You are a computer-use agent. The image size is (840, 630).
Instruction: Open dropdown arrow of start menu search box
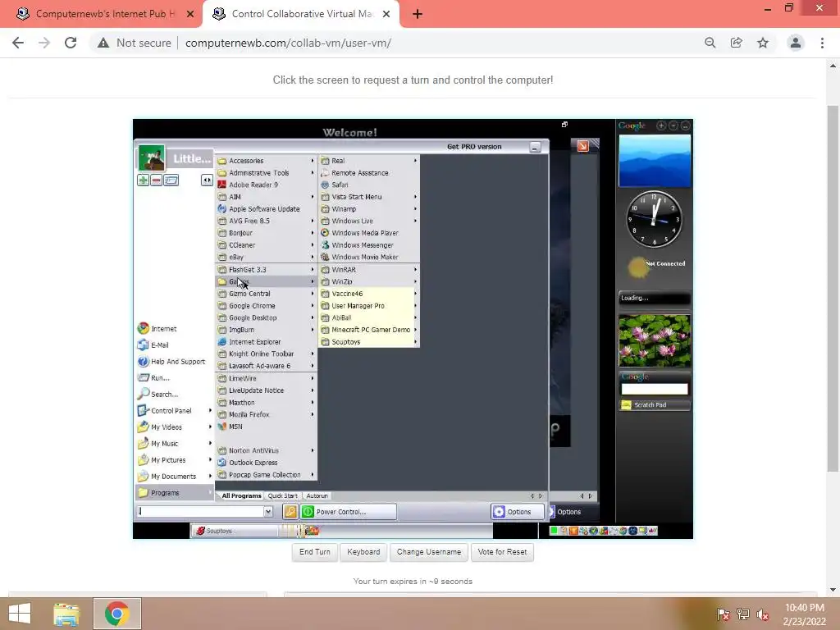click(x=268, y=512)
